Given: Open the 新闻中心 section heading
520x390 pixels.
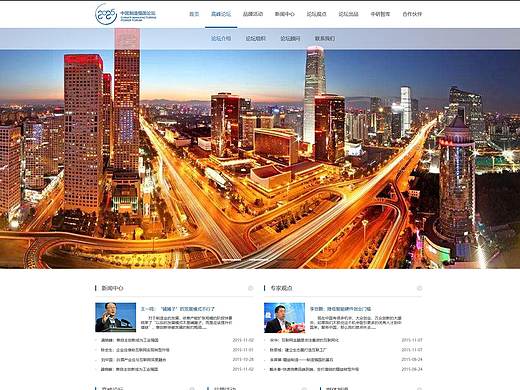Looking at the screenshot, I should coord(112,288).
